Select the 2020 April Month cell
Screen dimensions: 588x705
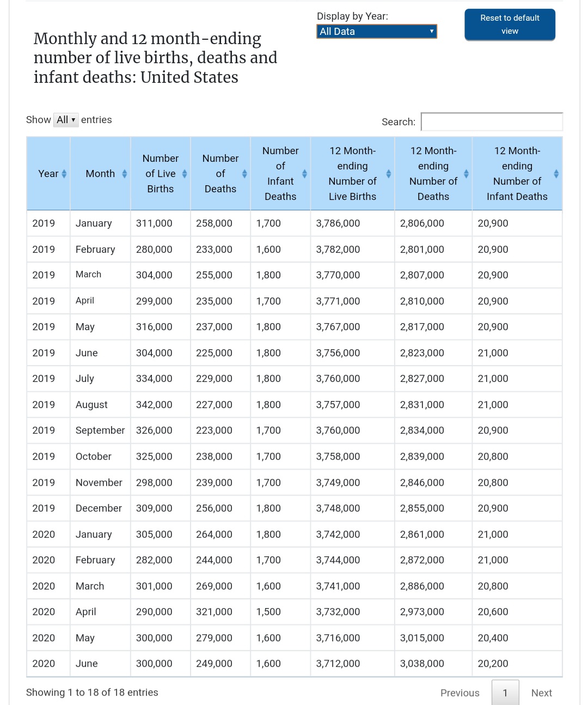coord(86,612)
